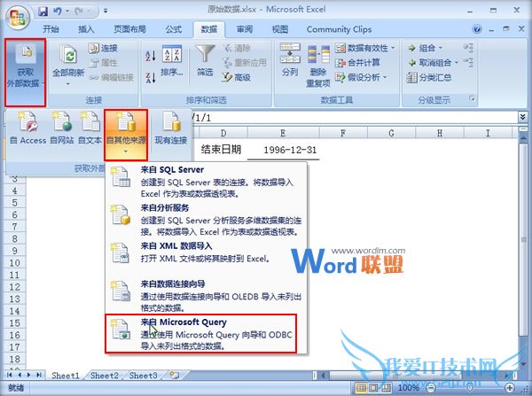The width and height of the screenshot is (532, 396).
Task: Switch to Page Layout view
Action: pyautogui.click(x=373, y=387)
